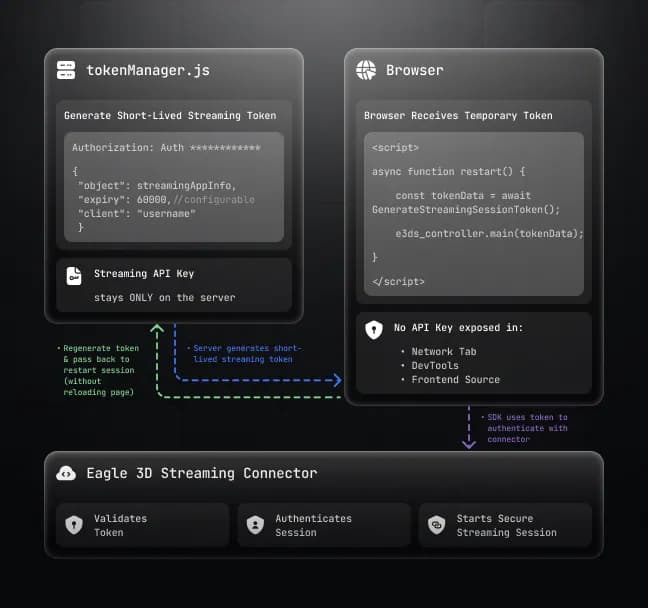Viewport: 648px width, 608px height.
Task: Click the globe icon beside Browser
Action: pyautogui.click(x=366, y=70)
